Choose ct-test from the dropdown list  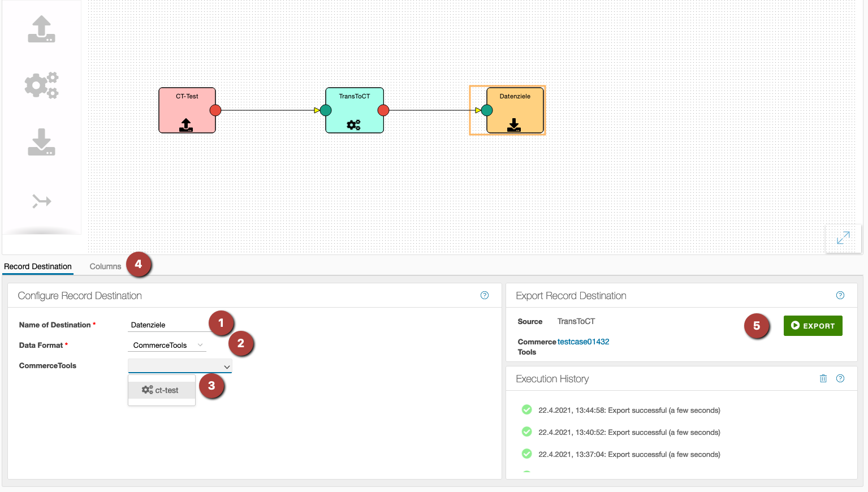point(162,390)
